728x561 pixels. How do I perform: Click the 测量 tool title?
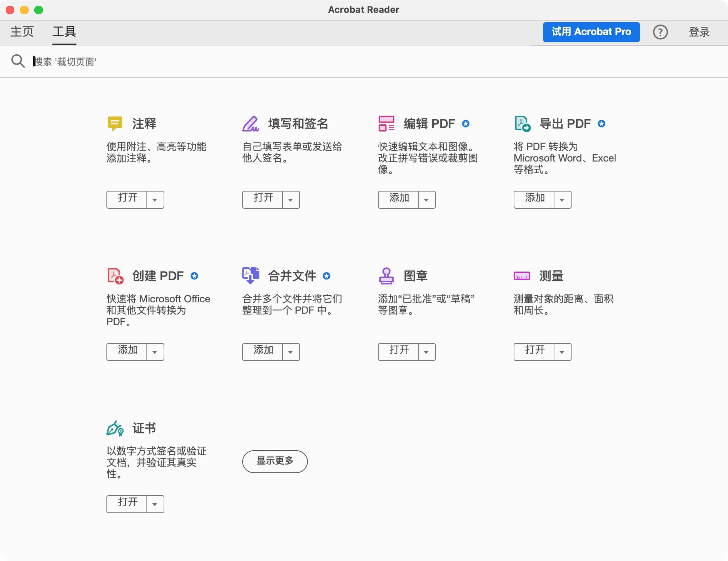pos(552,276)
